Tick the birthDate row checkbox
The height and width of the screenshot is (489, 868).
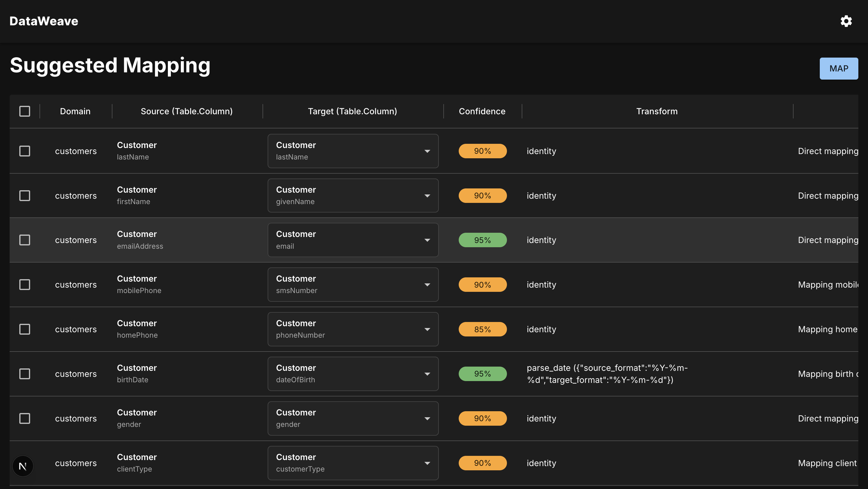click(x=25, y=374)
